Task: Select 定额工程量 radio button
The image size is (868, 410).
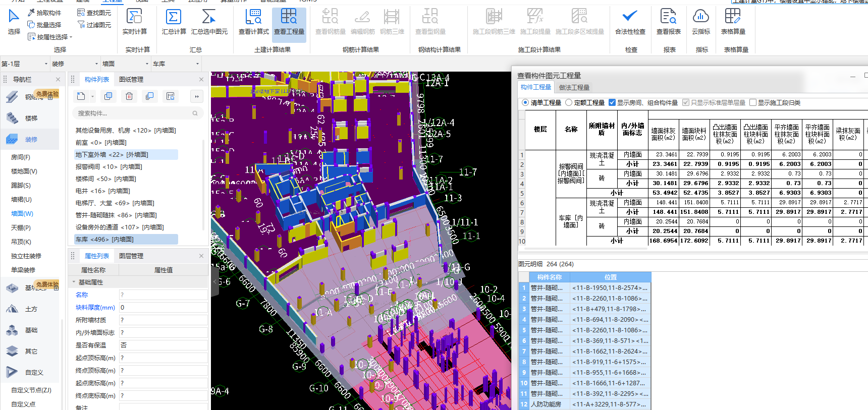Action: pos(569,102)
